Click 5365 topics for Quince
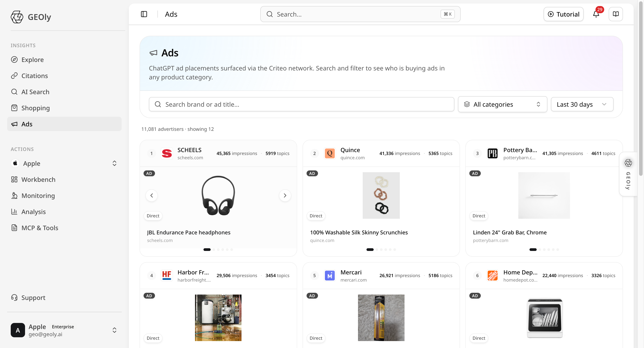 point(440,153)
